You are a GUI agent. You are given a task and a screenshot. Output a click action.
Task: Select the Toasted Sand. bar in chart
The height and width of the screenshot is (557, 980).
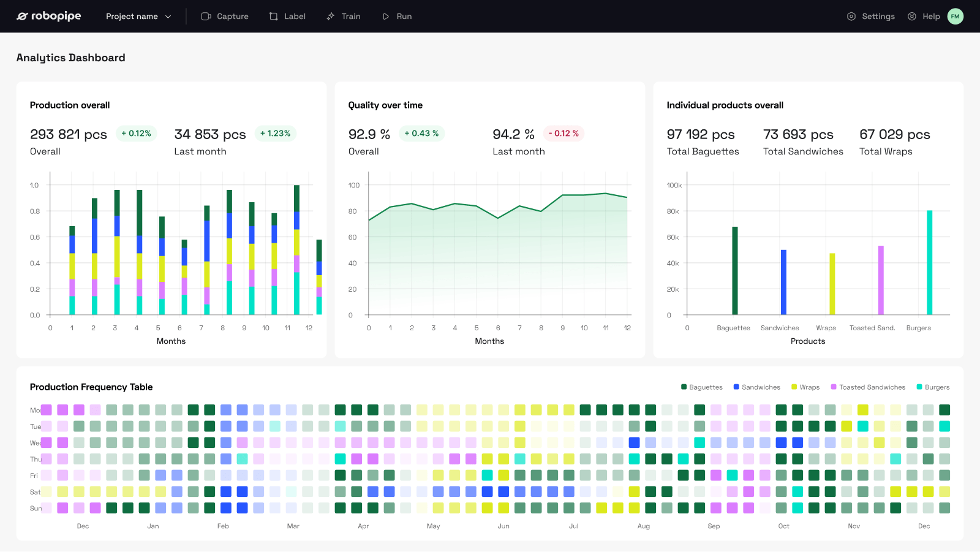(x=881, y=281)
